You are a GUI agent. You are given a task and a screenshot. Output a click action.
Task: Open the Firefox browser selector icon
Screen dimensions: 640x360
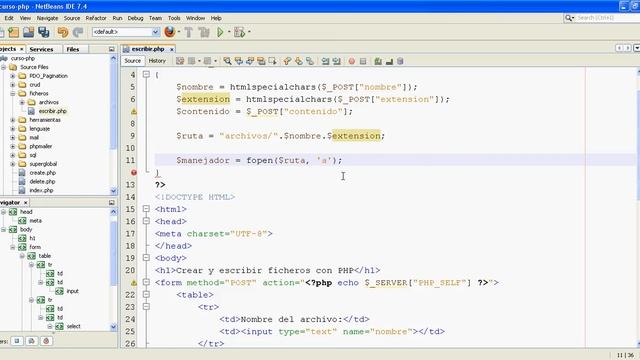click(170, 32)
